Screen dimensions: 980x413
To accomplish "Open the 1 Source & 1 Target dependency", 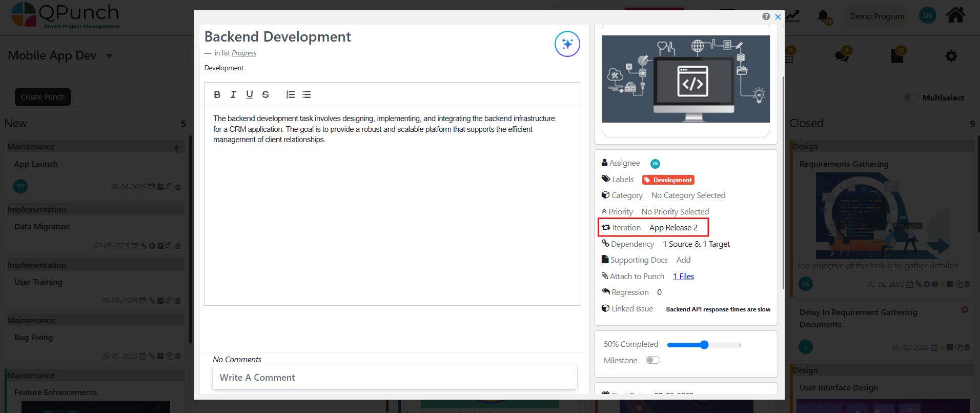I will pos(696,244).
